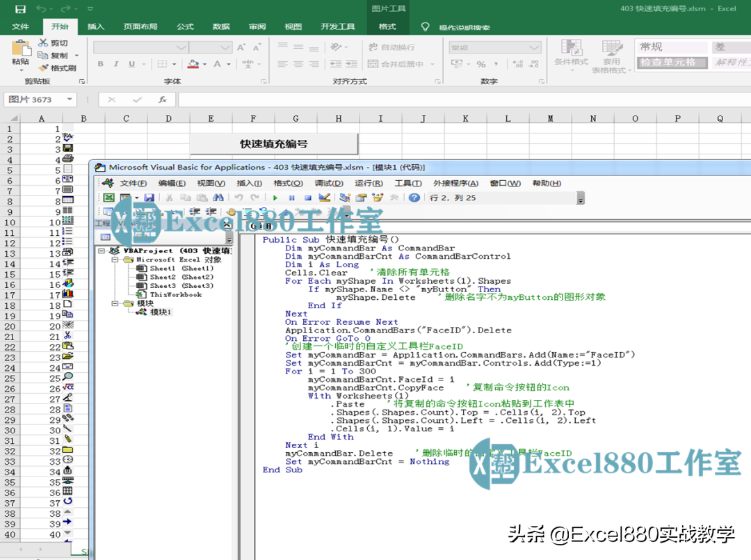Select Sheet1 (Sheet1) in project tree
Image resolution: width=751 pixels, height=560 pixels.
[181, 269]
